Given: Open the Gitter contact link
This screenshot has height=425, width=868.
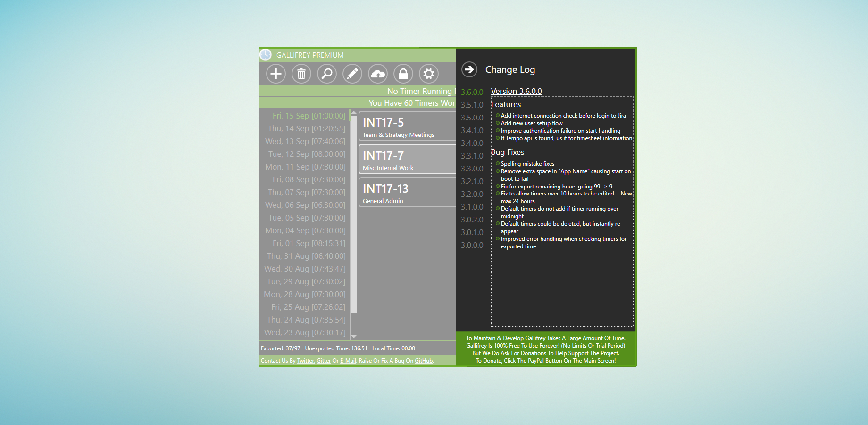Looking at the screenshot, I should click(x=324, y=361).
